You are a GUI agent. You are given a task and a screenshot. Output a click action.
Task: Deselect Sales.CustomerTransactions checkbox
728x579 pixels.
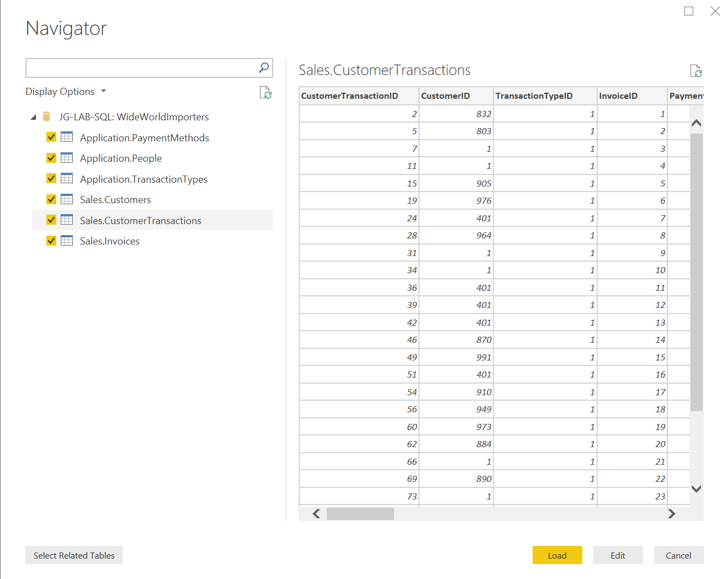coord(51,220)
